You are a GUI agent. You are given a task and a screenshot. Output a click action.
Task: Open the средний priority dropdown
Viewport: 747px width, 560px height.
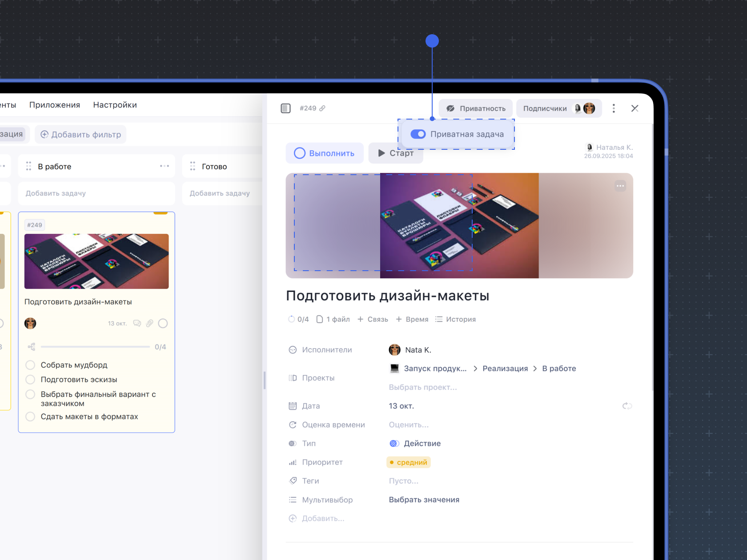pyautogui.click(x=409, y=462)
